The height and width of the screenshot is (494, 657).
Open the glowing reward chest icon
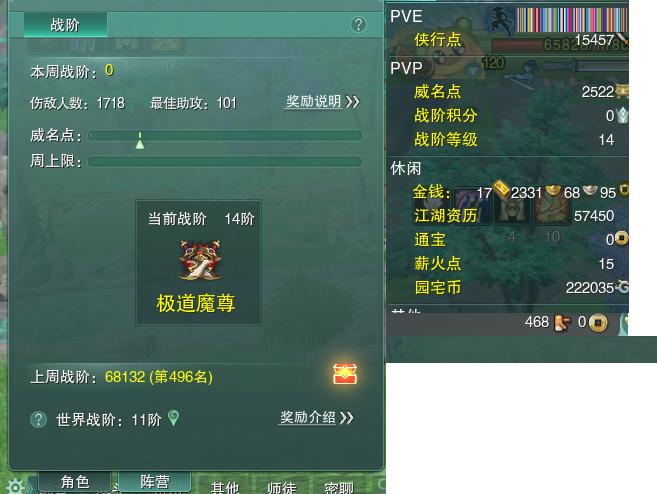pos(345,374)
